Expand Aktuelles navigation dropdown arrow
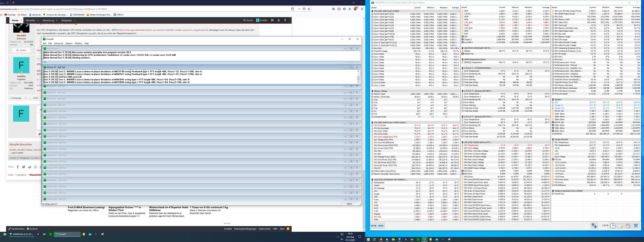This screenshot has width=644, height=242. (x=38, y=21)
